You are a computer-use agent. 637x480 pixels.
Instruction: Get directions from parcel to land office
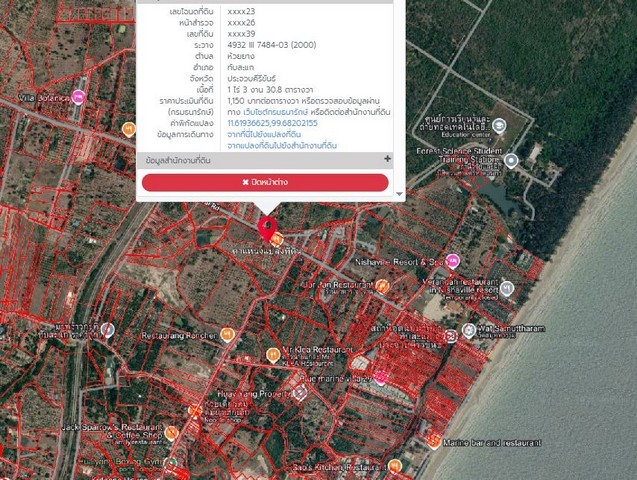[282, 145]
